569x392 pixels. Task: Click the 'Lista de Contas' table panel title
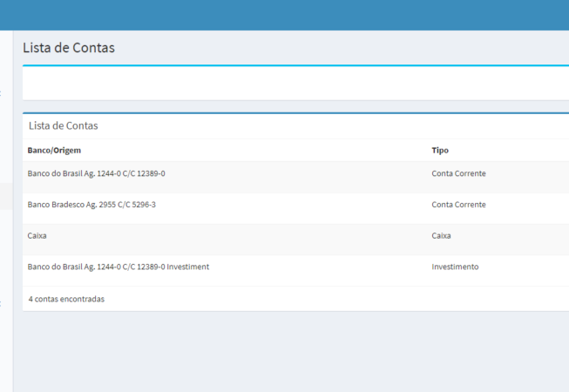pyautogui.click(x=64, y=125)
